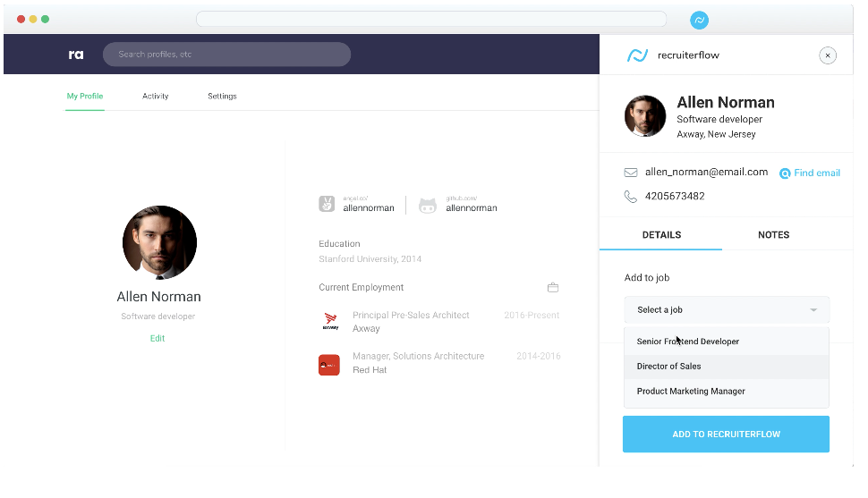Choose Product Marketing Manager from job list
868x498 pixels.
click(727, 392)
